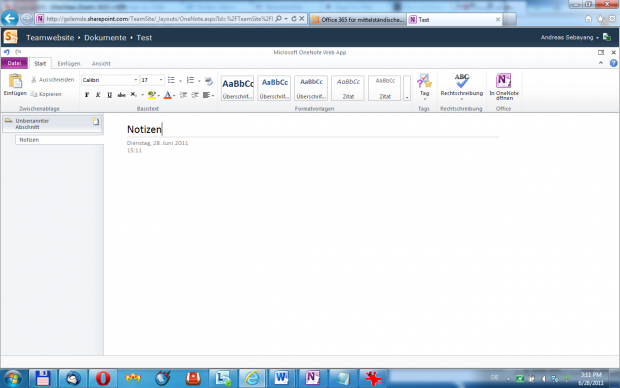This screenshot has height=388, width=620.
Task: Apply second Überschrift heading style
Action: (x=274, y=88)
